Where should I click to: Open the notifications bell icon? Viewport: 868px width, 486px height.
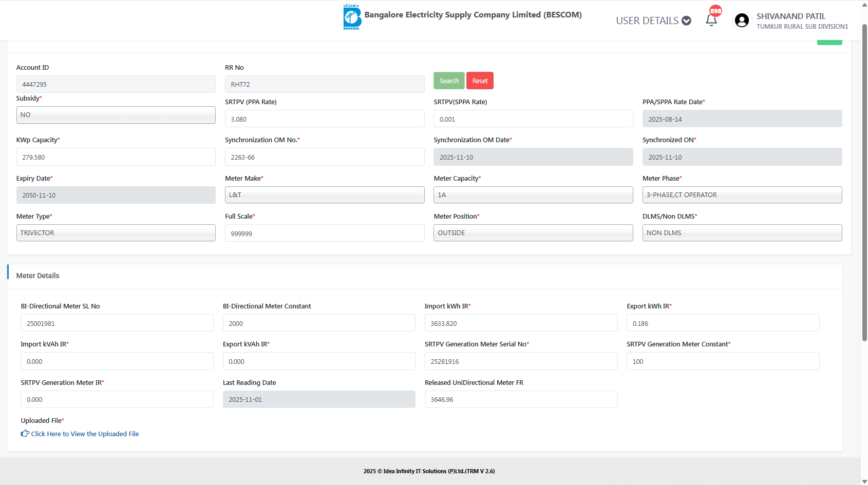tap(711, 20)
